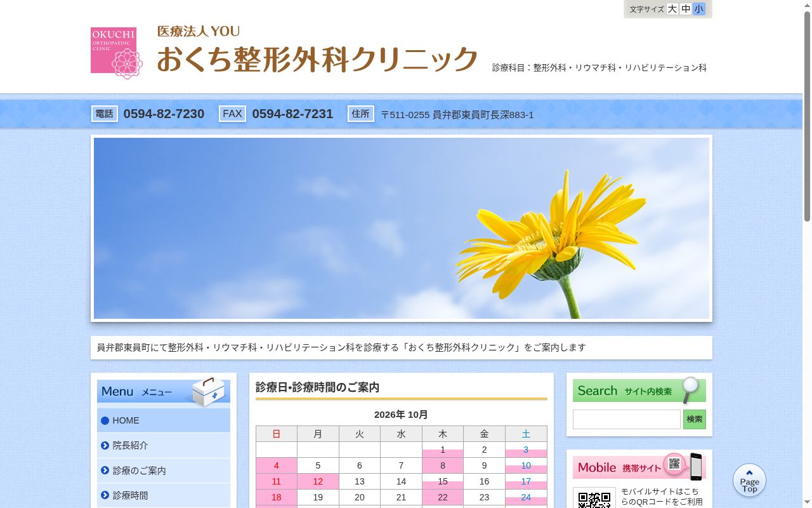812x508 pixels.
Task: Focus the site search text field
Action: [627, 419]
